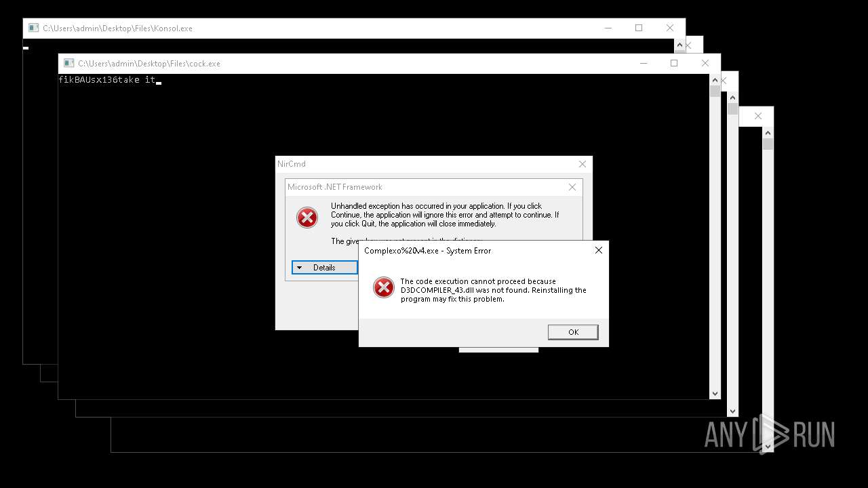Minimize the Konsol.exe console window
The width and height of the screenshot is (868, 488).
608,28
